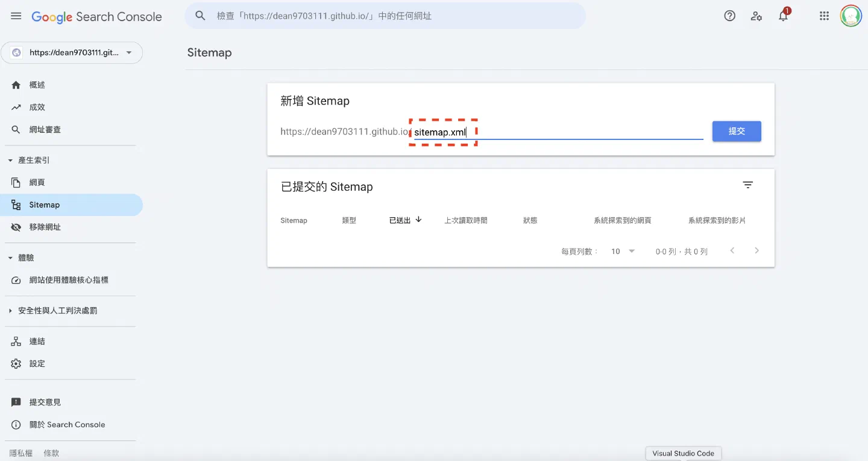
Task: Click the search magnifier icon in the URL inspection bar
Action: click(201, 16)
